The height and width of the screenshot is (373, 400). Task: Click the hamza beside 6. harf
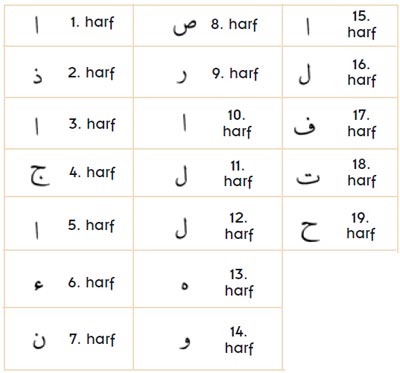39,285
